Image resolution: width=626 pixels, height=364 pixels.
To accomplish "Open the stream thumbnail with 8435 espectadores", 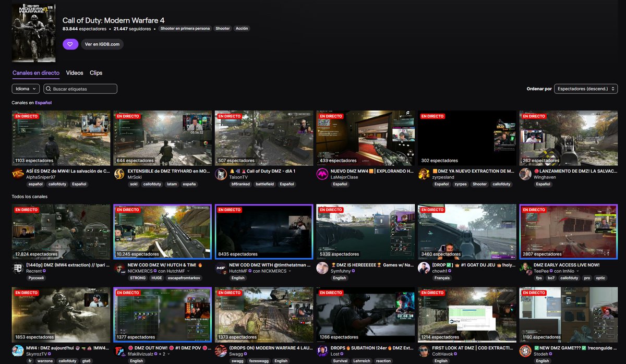I will click(x=264, y=232).
